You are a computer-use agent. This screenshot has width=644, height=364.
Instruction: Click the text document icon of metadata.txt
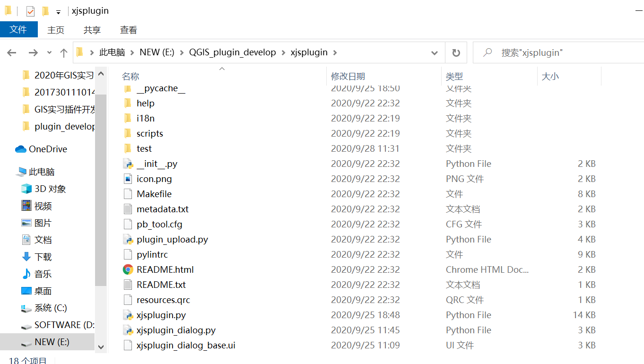click(128, 209)
